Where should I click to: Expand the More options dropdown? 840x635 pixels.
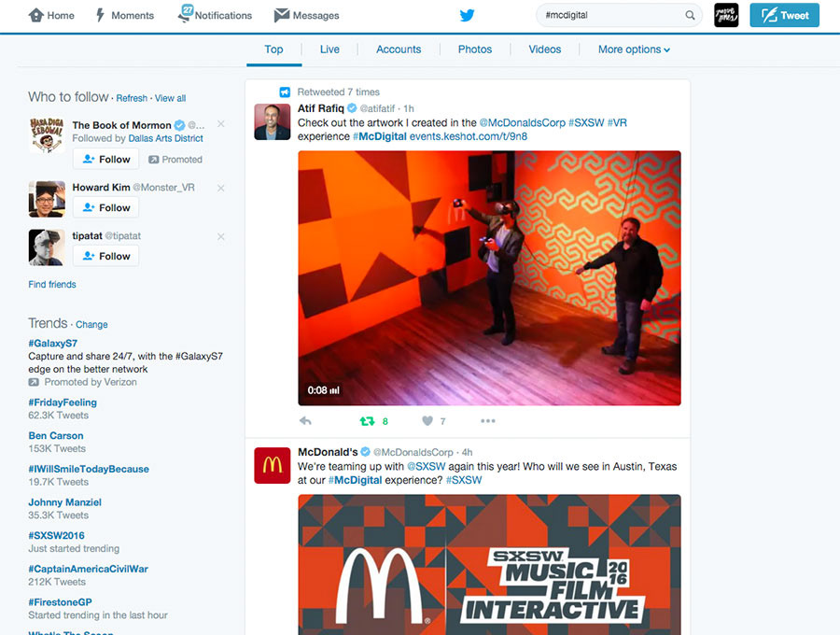coord(634,49)
